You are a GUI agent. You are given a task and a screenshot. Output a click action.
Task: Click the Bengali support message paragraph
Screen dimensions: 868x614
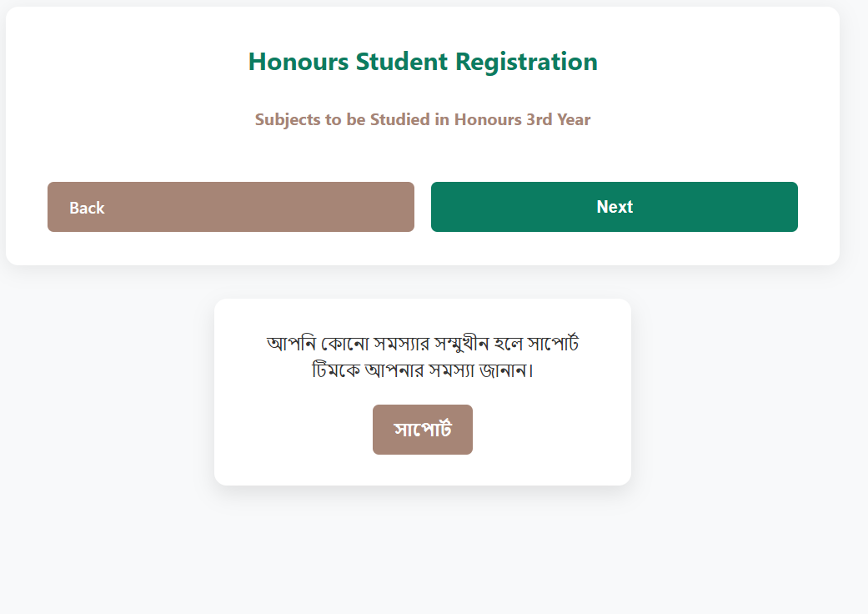423,356
